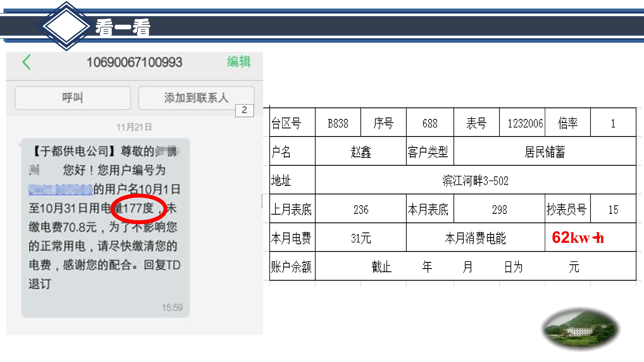Click the red 62kw·h value
Screen dimensions: 644x362
(x=578, y=237)
